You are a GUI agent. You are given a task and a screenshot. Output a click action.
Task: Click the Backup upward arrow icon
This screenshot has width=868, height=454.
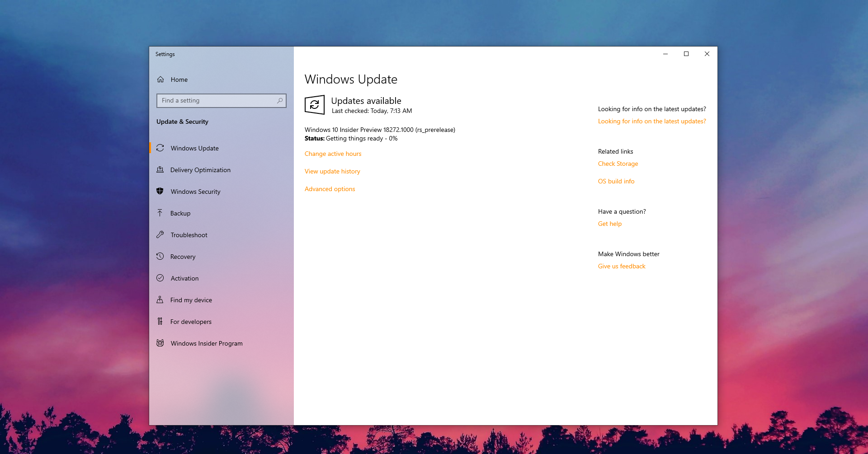click(160, 213)
